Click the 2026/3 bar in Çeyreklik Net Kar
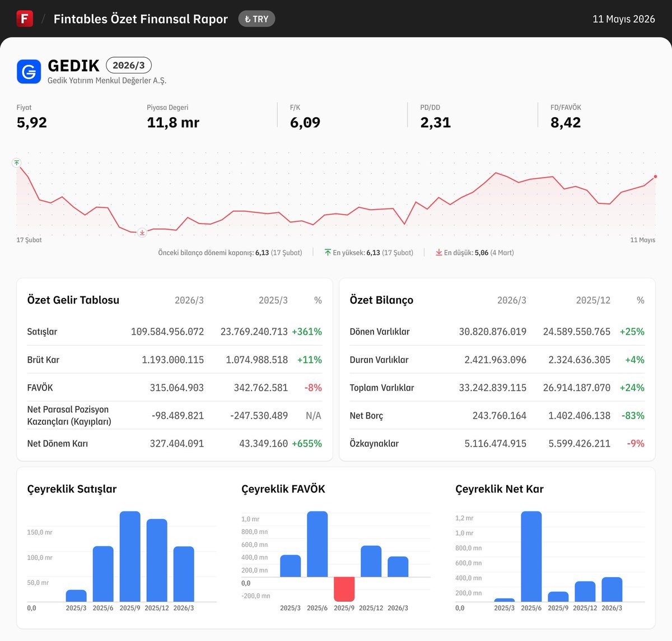 tap(612, 589)
